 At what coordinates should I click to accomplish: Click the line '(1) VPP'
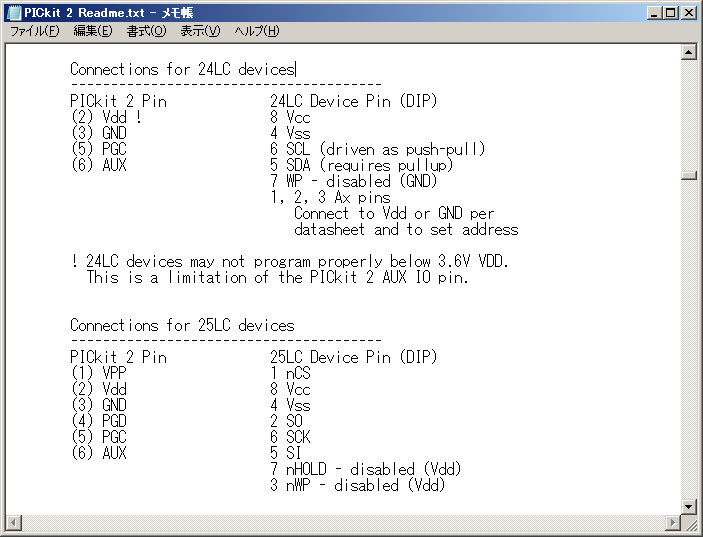click(99, 373)
